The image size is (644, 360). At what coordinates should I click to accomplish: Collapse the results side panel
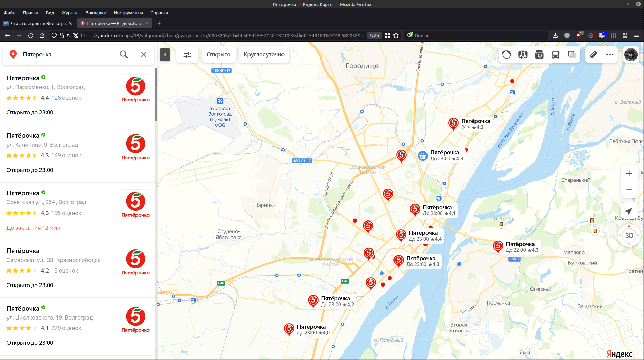(165, 54)
